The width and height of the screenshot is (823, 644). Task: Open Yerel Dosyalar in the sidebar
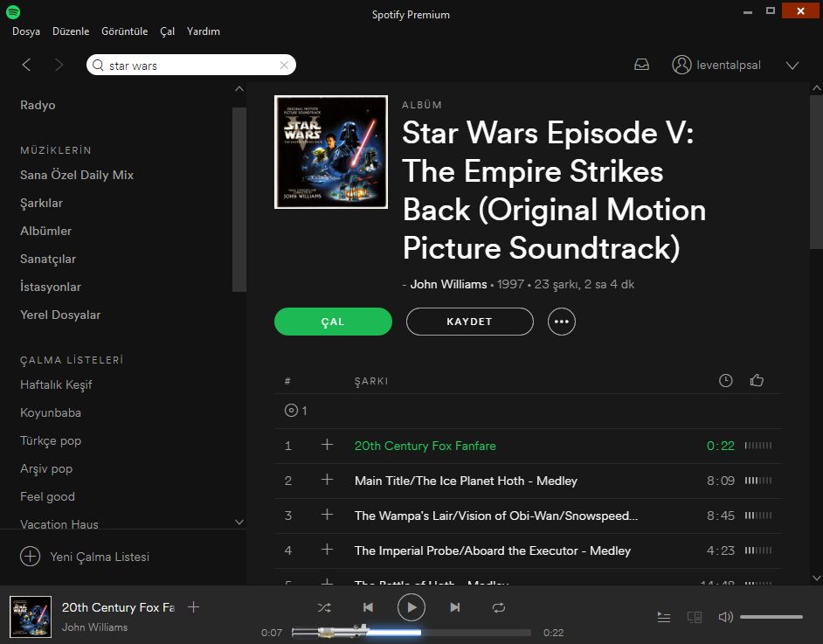[x=60, y=315]
